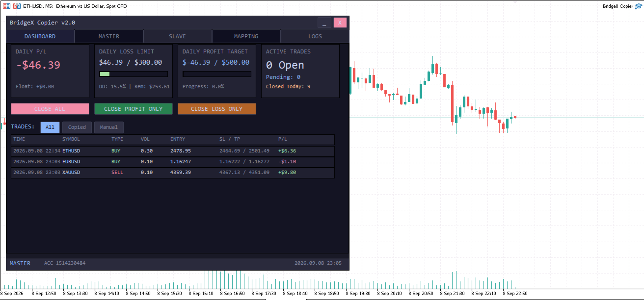The height and width of the screenshot is (300, 644).
Task: Show All trades filter
Action: tap(50, 127)
